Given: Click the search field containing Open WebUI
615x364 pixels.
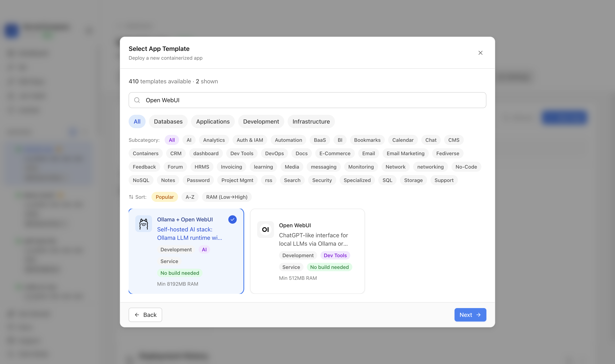Looking at the screenshot, I should pyautogui.click(x=307, y=100).
